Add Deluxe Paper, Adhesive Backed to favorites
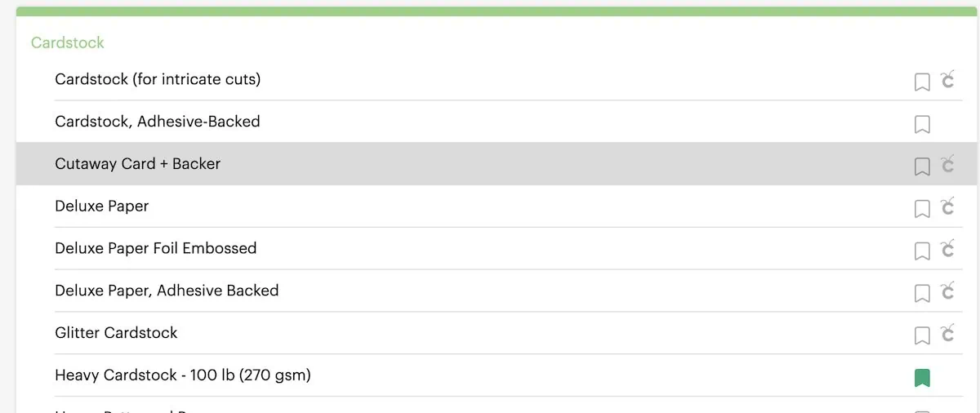980x413 pixels. tap(922, 293)
